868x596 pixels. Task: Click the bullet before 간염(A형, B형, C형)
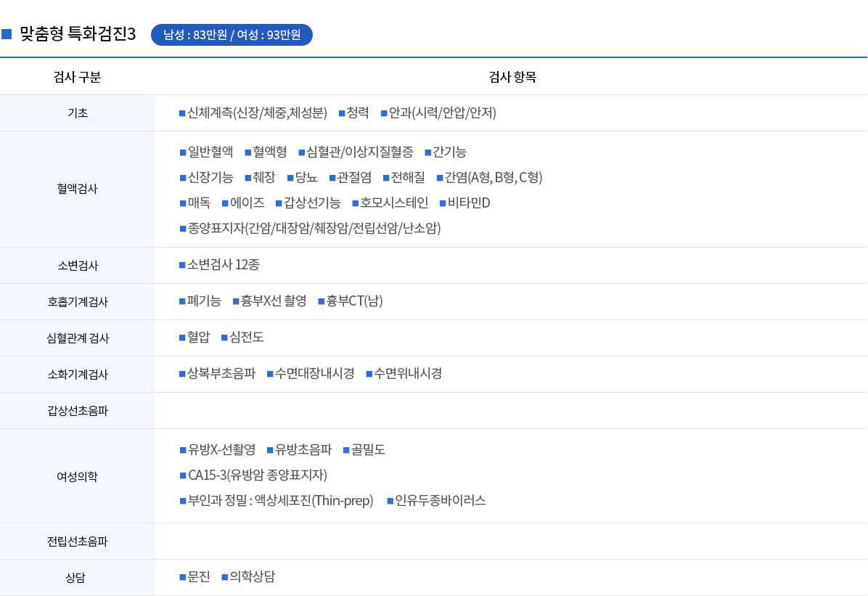click(x=440, y=178)
